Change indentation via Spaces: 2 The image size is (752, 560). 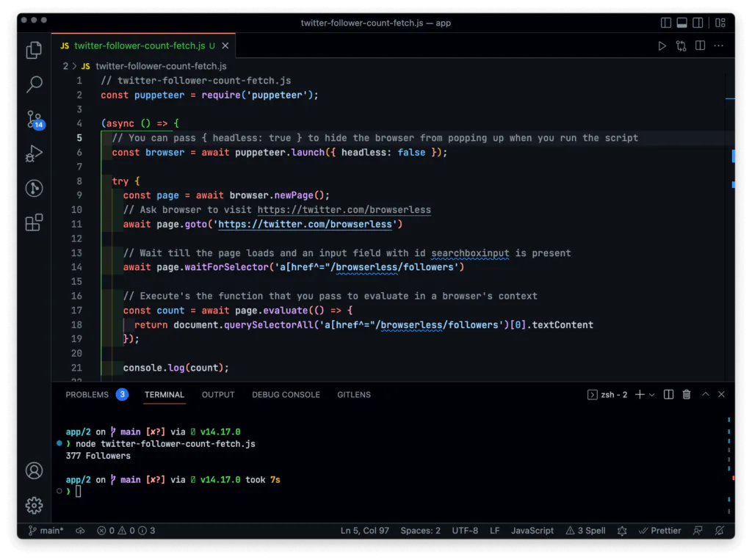click(421, 530)
